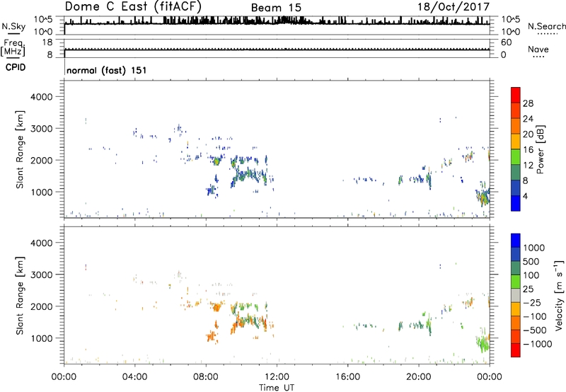Select the "16:00" time tick label
This screenshot has width=566, height=392.
[347, 377]
